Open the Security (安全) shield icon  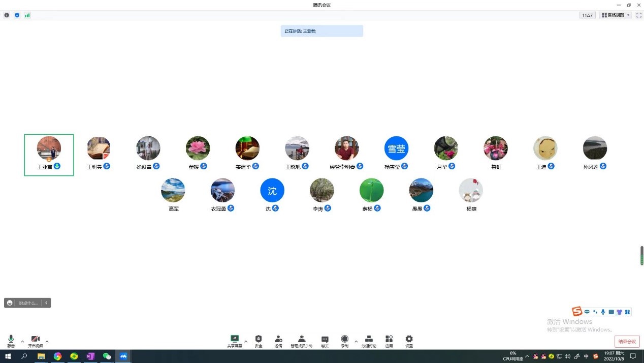point(259,340)
